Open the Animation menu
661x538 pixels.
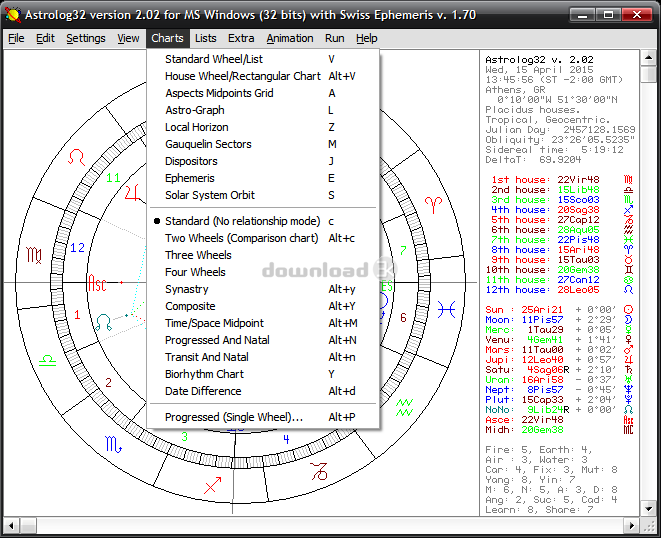point(290,38)
